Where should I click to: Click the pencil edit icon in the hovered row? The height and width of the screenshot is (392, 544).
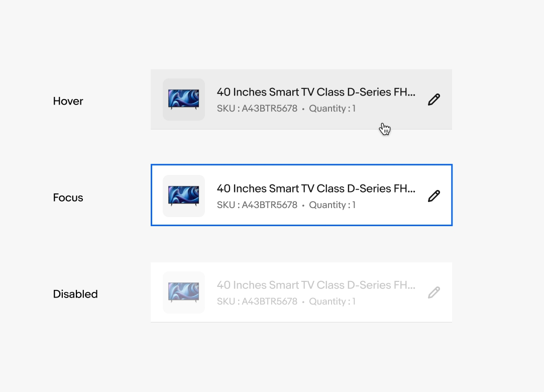pyautogui.click(x=434, y=100)
